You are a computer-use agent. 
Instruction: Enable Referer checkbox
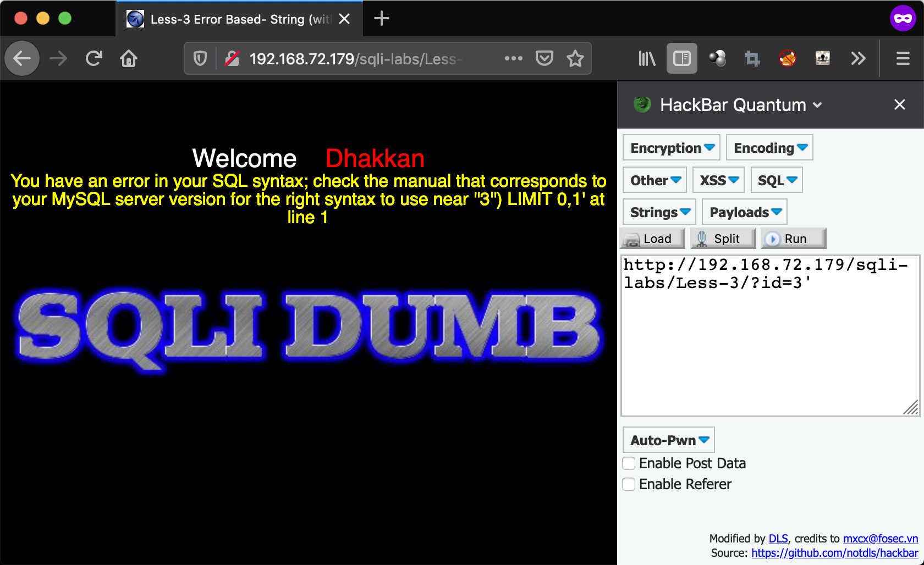pos(629,484)
